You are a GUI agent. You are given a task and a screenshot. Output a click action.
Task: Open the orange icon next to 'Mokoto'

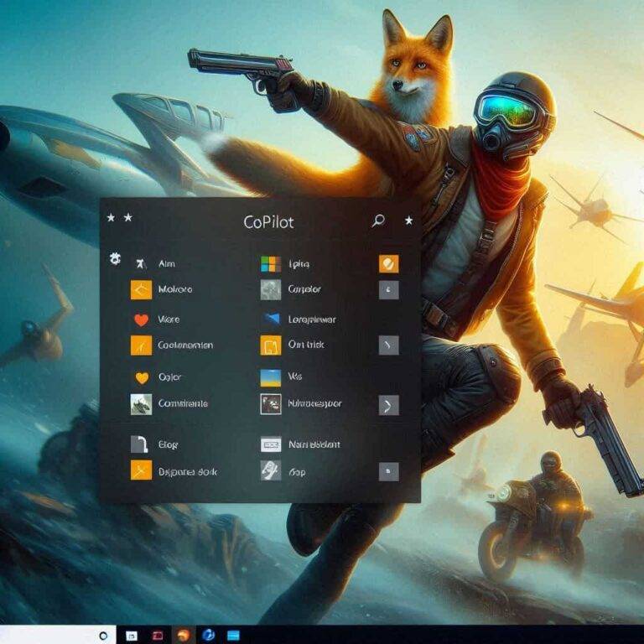141,290
